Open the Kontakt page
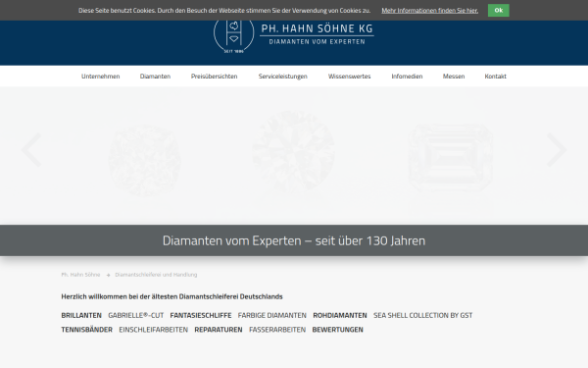Image resolution: width=588 pixels, height=368 pixels. click(x=495, y=77)
